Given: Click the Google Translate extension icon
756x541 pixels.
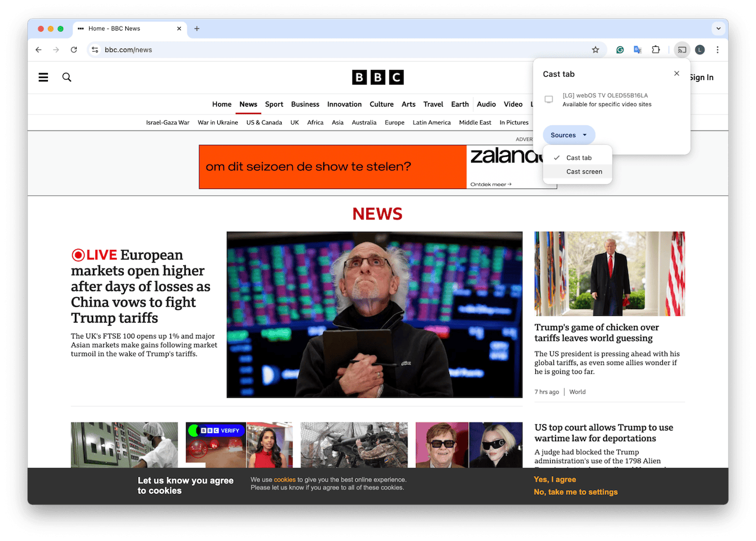Looking at the screenshot, I should click(638, 50).
